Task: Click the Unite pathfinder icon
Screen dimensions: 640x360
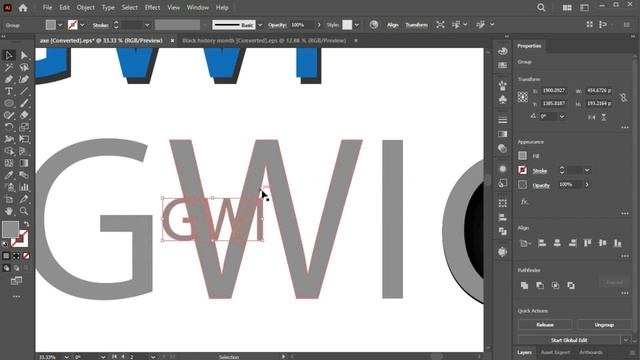Action: [x=524, y=285]
